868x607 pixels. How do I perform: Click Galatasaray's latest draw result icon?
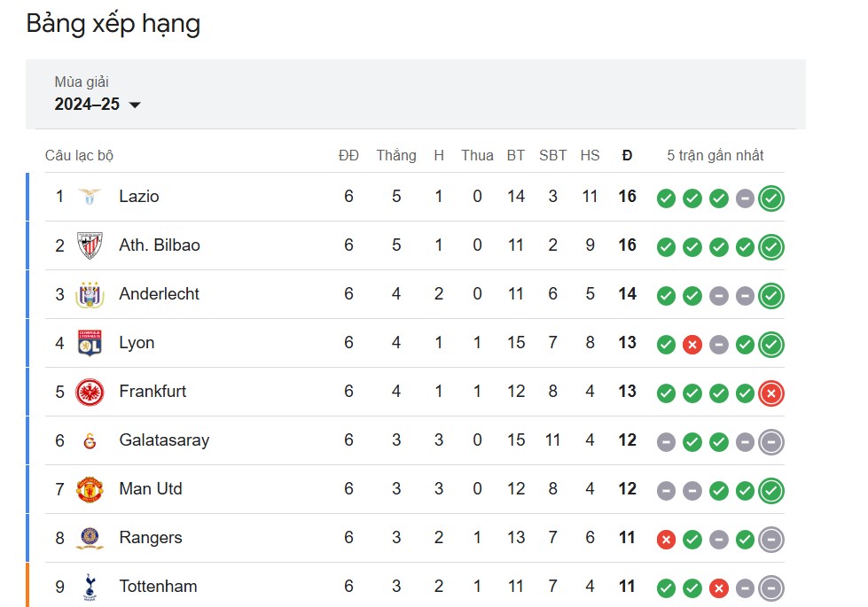[x=771, y=441]
